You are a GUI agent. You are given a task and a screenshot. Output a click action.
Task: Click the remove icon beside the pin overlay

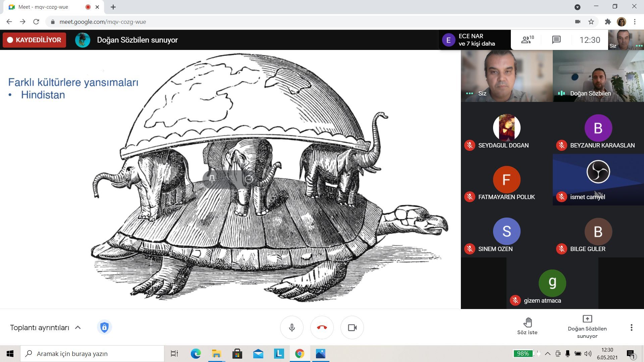pyautogui.click(x=249, y=179)
